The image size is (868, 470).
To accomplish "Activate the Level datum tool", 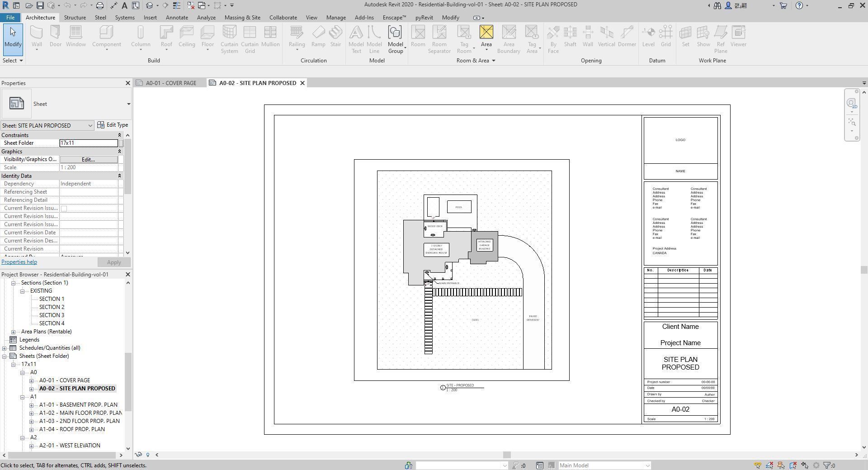I will point(648,36).
